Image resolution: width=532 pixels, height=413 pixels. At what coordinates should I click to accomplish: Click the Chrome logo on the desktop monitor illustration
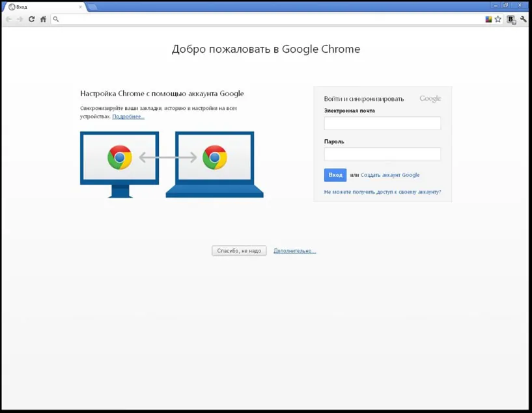pyautogui.click(x=119, y=157)
